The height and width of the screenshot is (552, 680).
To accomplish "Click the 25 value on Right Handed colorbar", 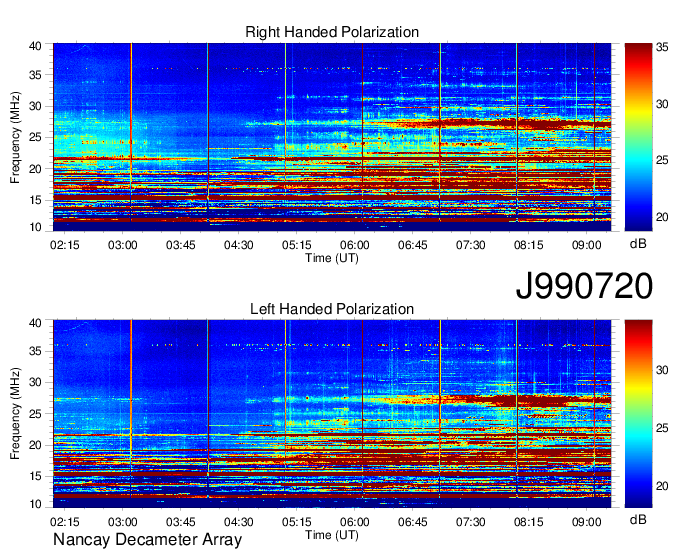I will click(662, 160).
